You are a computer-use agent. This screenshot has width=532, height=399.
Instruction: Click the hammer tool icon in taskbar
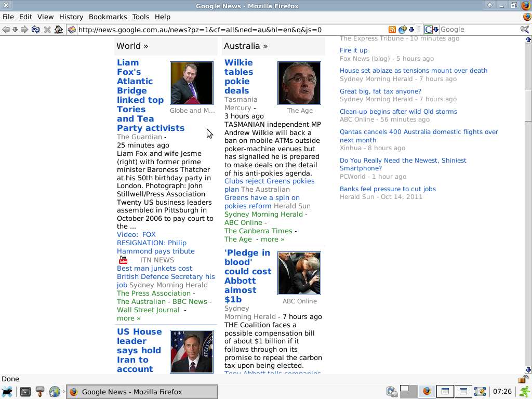(x=40, y=392)
